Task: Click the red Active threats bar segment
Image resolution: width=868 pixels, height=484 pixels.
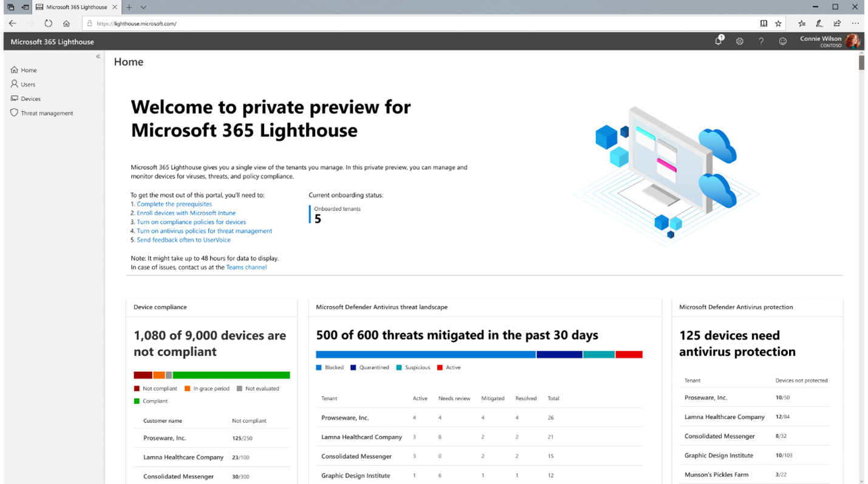Action: (x=629, y=354)
